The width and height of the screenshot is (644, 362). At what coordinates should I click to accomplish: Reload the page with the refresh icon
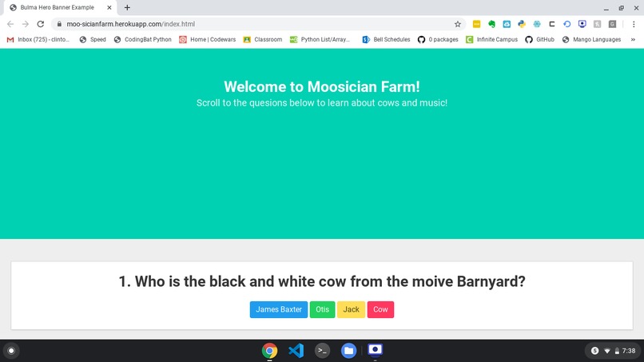[40, 24]
